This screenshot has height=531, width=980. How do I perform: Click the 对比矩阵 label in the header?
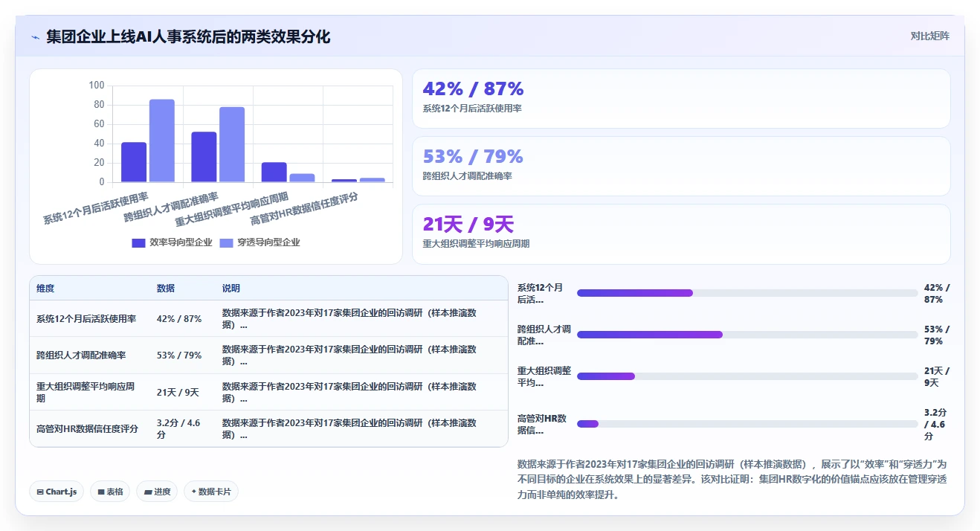point(929,36)
